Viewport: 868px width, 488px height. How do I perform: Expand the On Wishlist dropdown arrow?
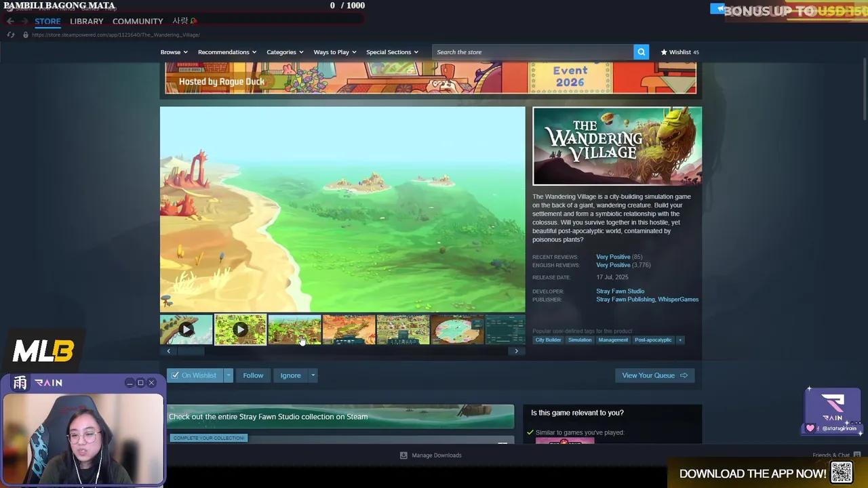point(229,375)
